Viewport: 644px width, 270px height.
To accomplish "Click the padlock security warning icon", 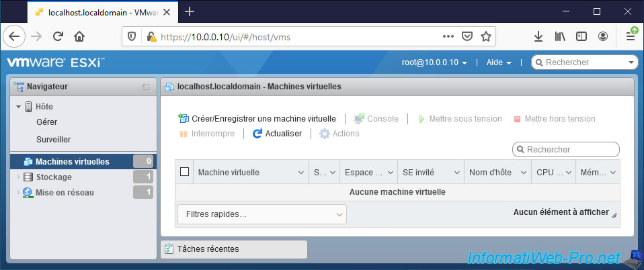I will [x=151, y=37].
